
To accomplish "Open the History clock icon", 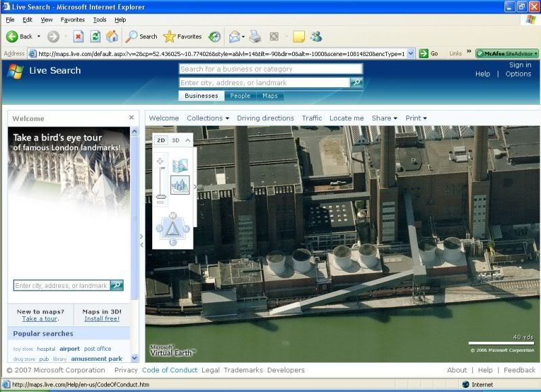I will tap(214, 36).
